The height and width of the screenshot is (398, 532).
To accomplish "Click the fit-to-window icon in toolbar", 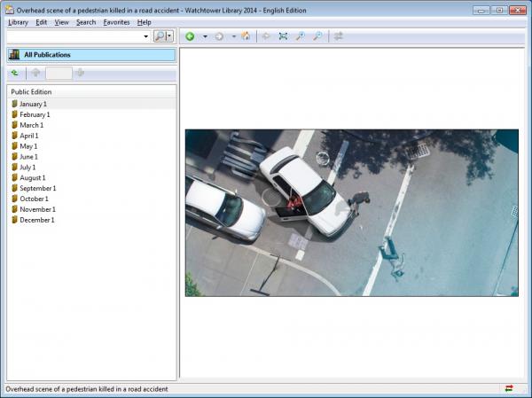I will (283, 36).
